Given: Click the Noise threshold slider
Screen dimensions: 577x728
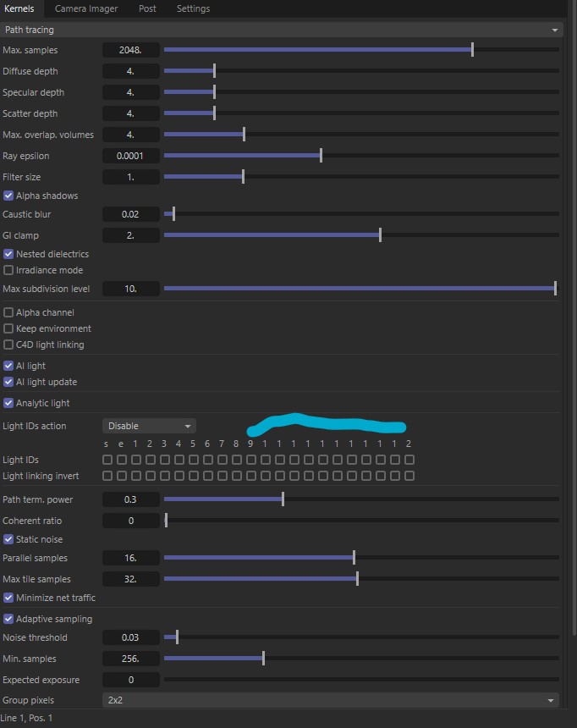Looking at the screenshot, I should [361, 637].
